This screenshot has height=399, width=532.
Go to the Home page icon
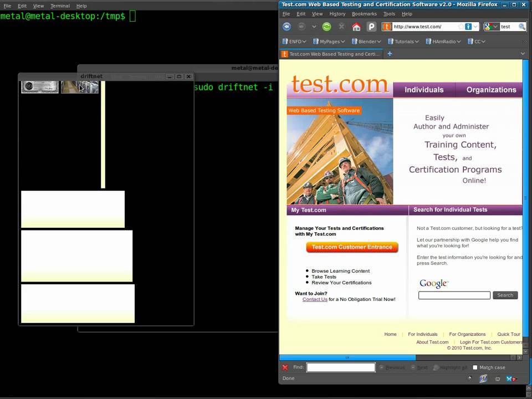pos(356,27)
